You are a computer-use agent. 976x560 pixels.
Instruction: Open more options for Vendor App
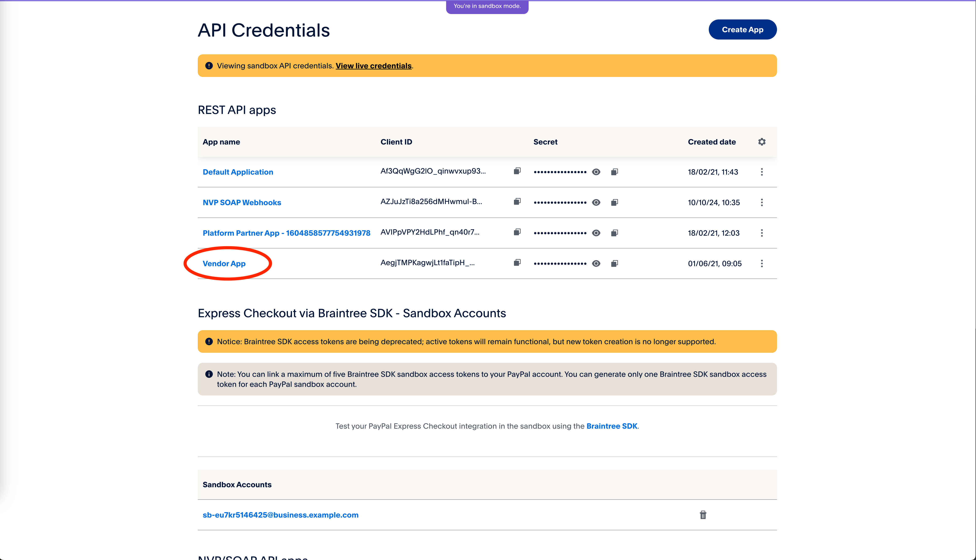762,263
